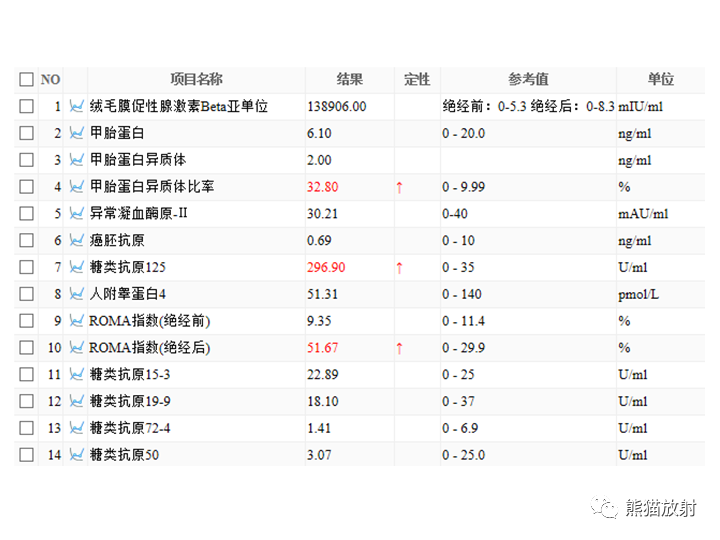Check the box for row 14 糖类抗原50

pyautogui.click(x=27, y=455)
